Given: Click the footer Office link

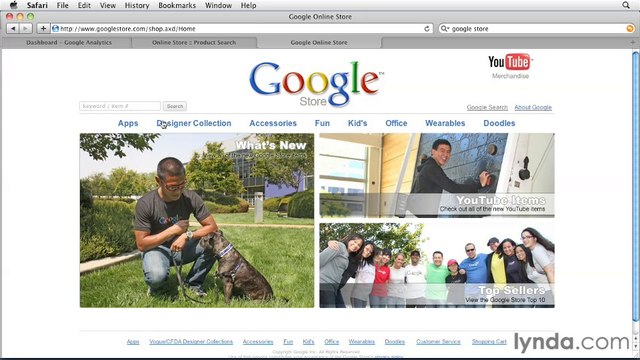Looking at the screenshot, I should [x=331, y=342].
